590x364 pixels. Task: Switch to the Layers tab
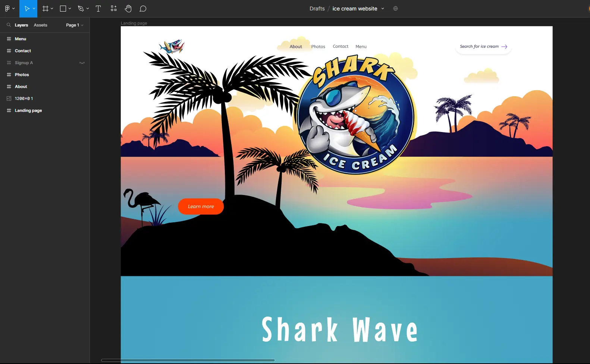click(21, 25)
